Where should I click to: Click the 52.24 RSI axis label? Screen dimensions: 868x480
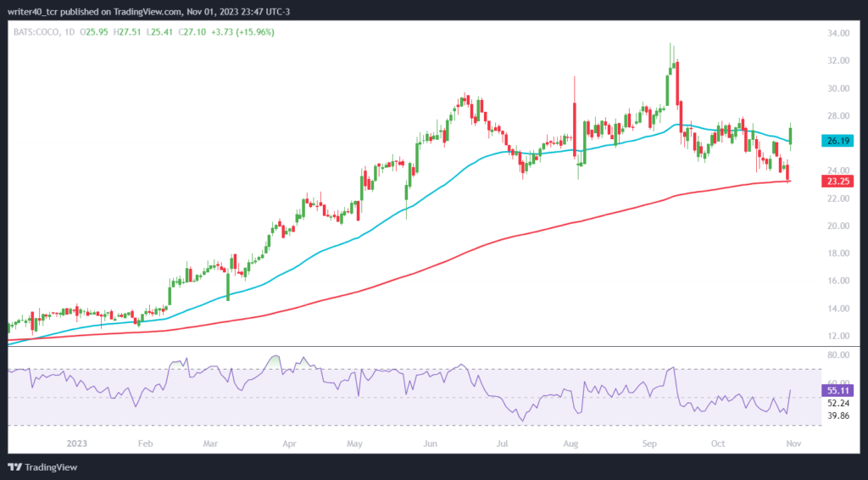pyautogui.click(x=838, y=403)
